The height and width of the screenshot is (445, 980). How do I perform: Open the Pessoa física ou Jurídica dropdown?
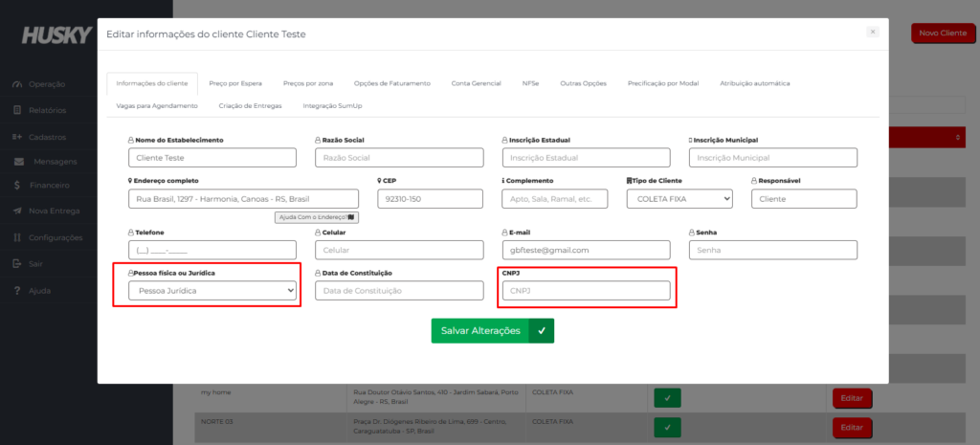(212, 290)
